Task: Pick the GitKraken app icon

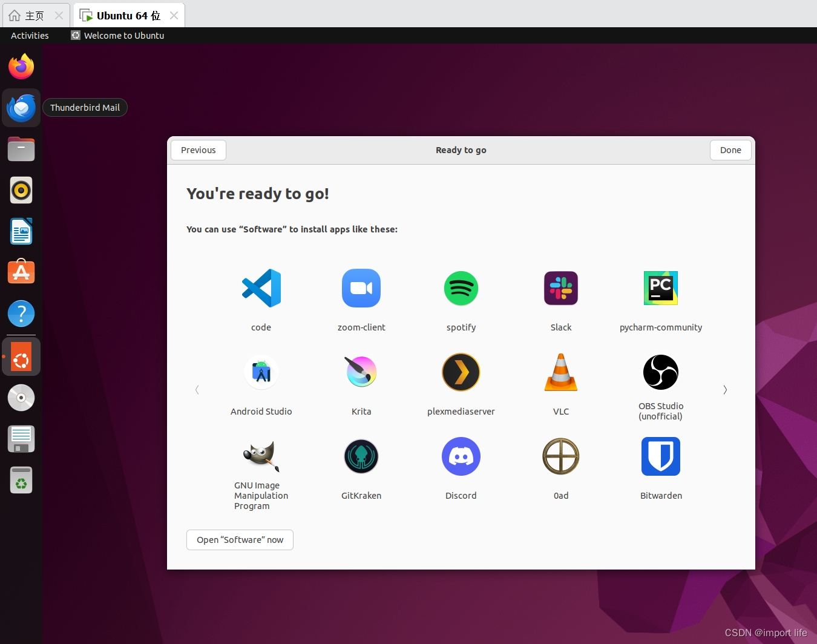Action: 361,456
